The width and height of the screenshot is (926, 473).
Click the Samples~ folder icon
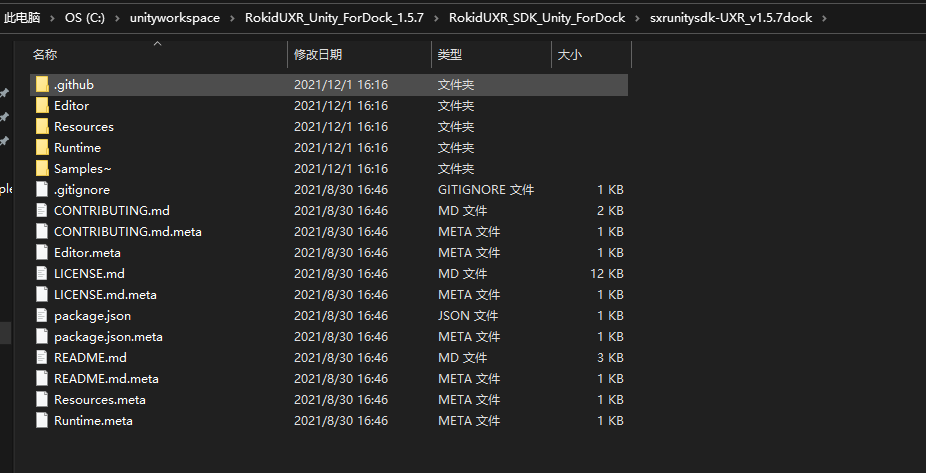coord(41,168)
